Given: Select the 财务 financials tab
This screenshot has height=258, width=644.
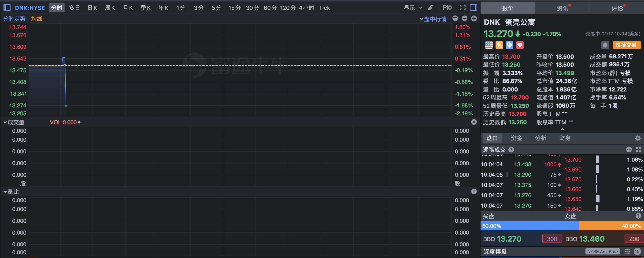Looking at the screenshot, I should click(565, 138).
